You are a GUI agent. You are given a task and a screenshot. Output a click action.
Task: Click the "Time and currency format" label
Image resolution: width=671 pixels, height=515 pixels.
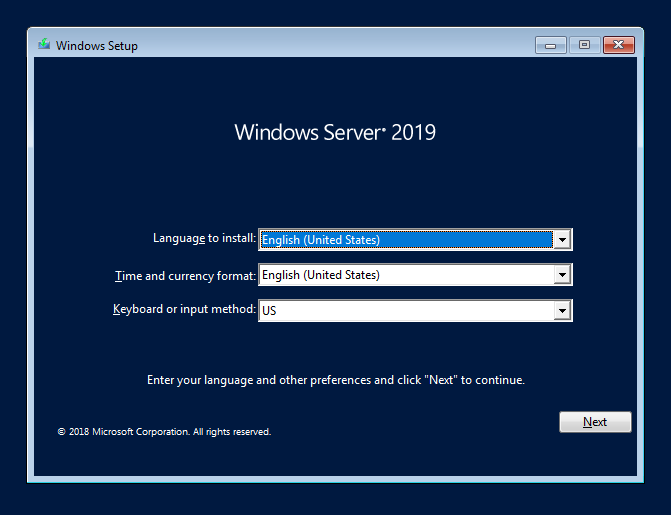pos(186,275)
